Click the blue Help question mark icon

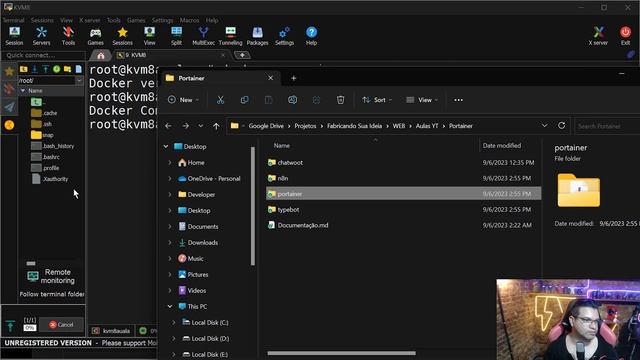click(x=311, y=36)
